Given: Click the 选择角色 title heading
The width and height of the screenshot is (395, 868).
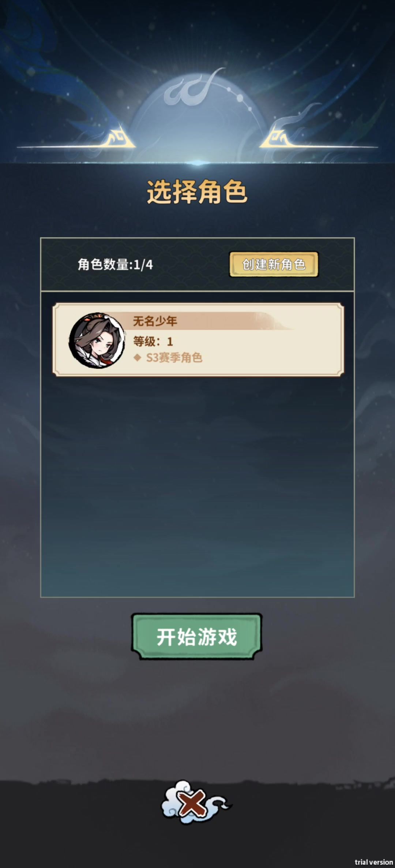Looking at the screenshot, I should point(197,191).
